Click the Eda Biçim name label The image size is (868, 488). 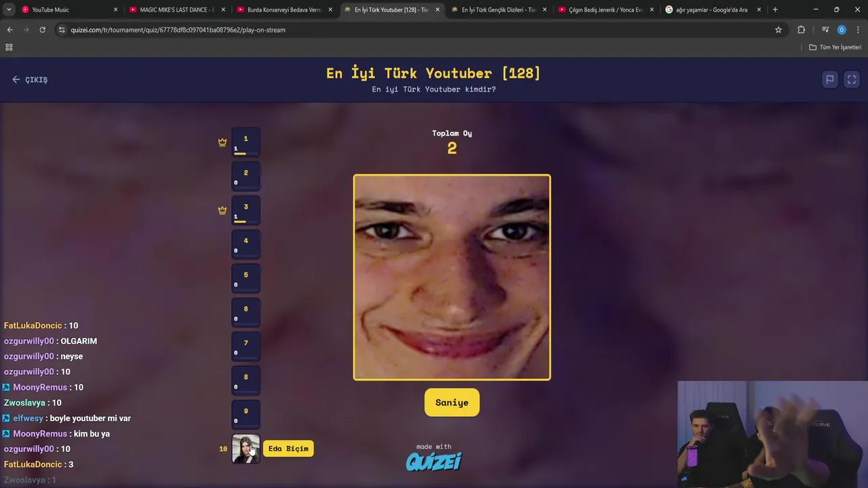pos(288,449)
